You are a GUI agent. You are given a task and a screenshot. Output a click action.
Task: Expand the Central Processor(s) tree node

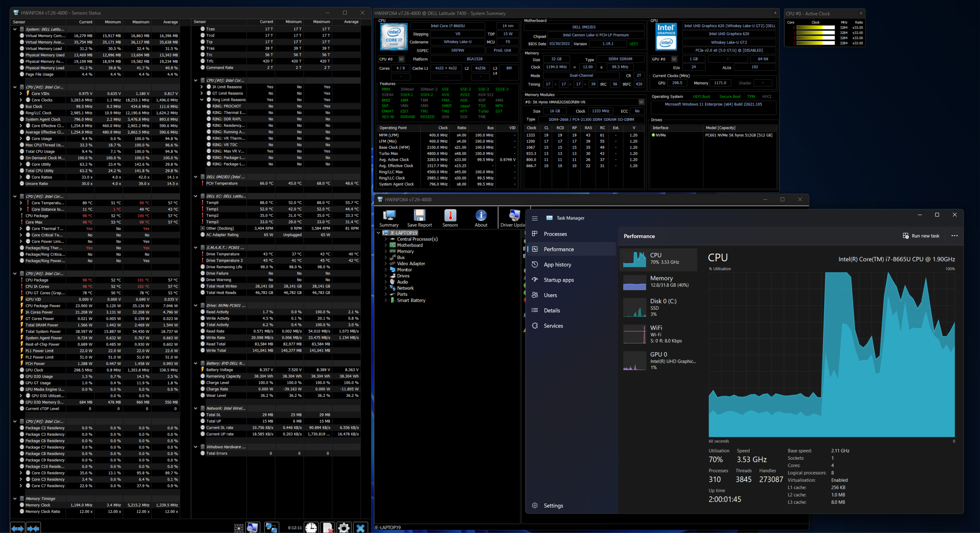coord(385,239)
